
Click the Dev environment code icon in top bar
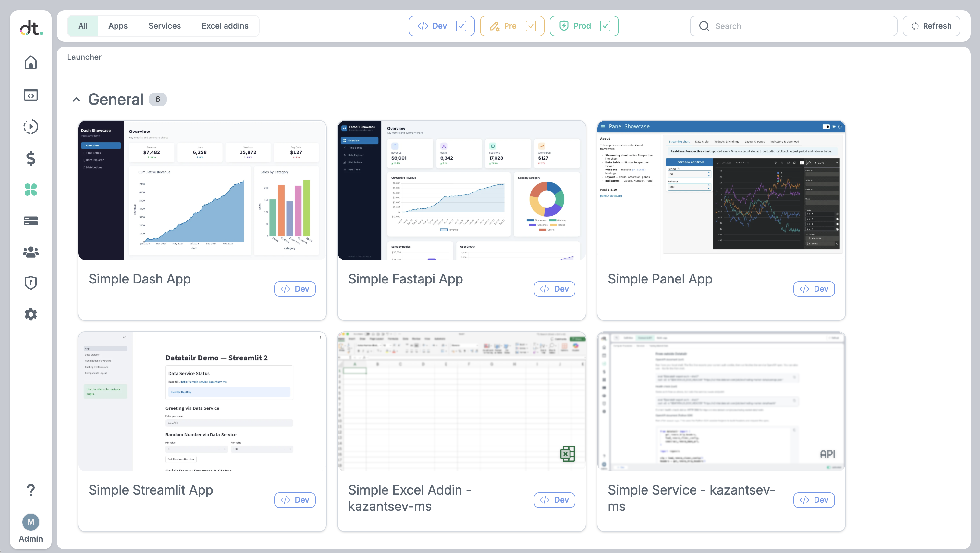click(423, 26)
